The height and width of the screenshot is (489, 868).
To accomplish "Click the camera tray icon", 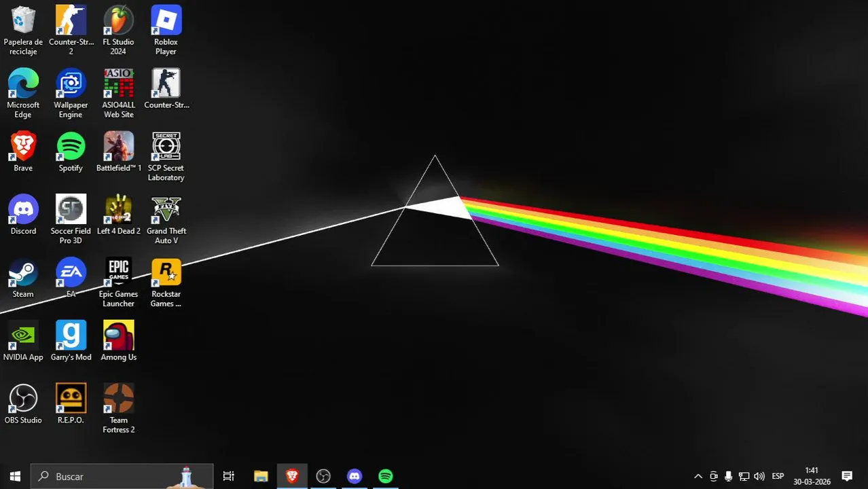I will (x=714, y=476).
